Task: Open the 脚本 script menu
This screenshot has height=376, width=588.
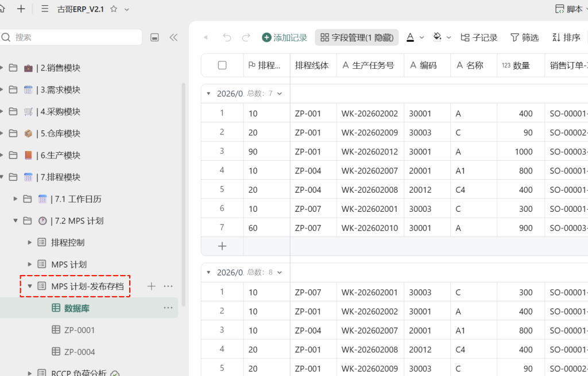Action: click(571, 9)
